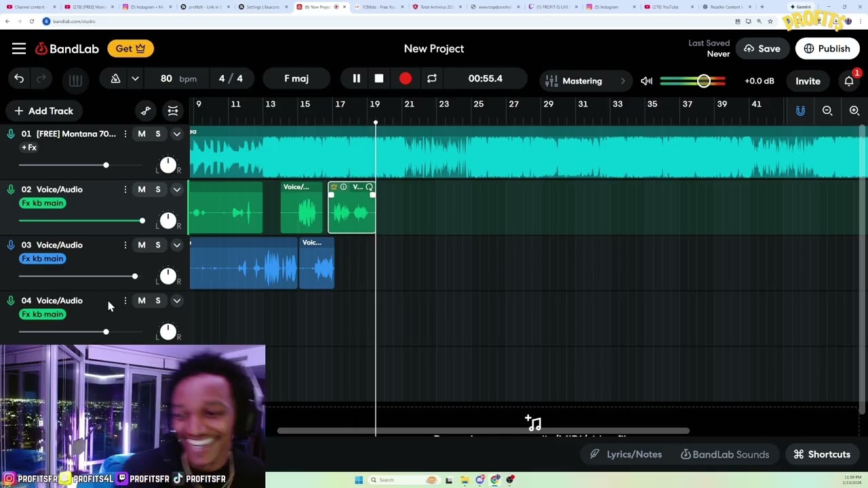Toggle loop cycle mode

[432, 79]
